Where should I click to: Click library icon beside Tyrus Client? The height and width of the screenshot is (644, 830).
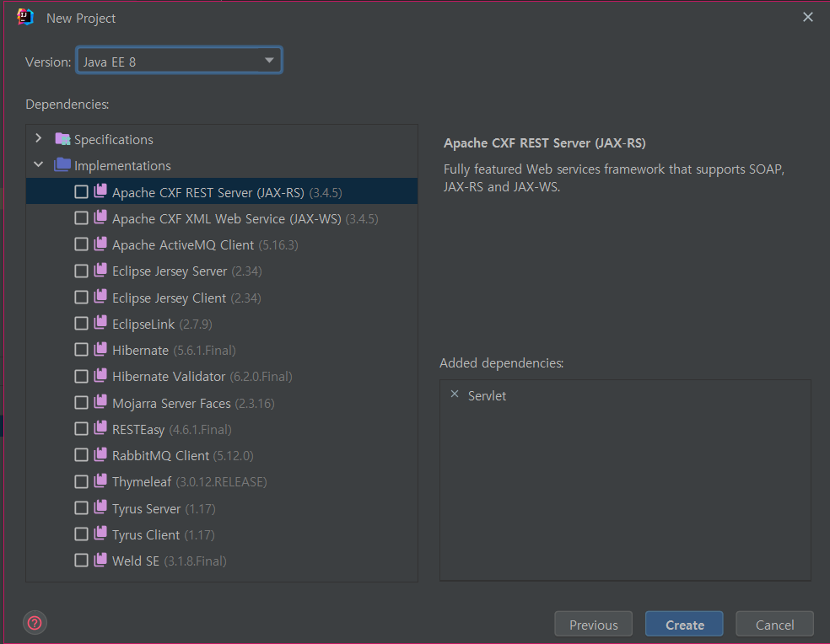tap(100, 534)
